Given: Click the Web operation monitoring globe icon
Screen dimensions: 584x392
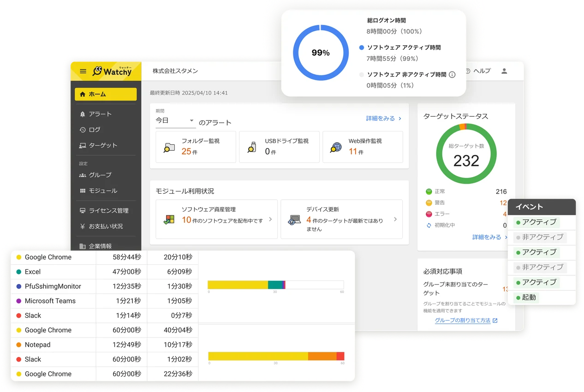Looking at the screenshot, I should [x=336, y=148].
